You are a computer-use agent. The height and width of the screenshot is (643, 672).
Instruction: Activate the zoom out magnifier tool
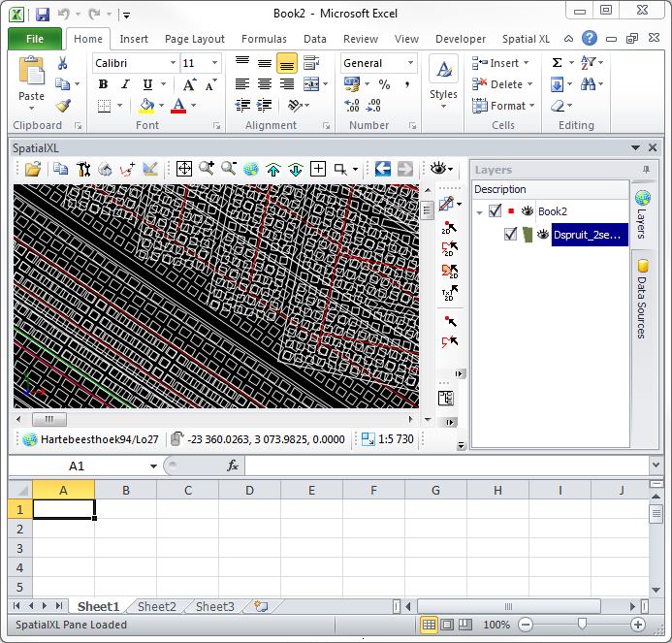(x=229, y=169)
